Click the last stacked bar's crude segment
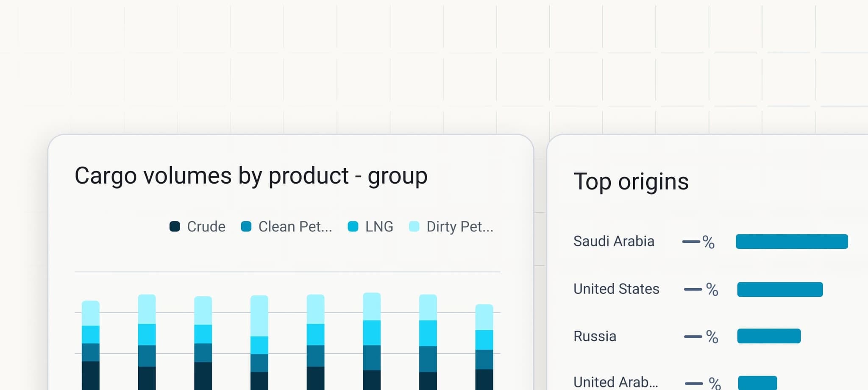The width and height of the screenshot is (868, 390). [484, 380]
